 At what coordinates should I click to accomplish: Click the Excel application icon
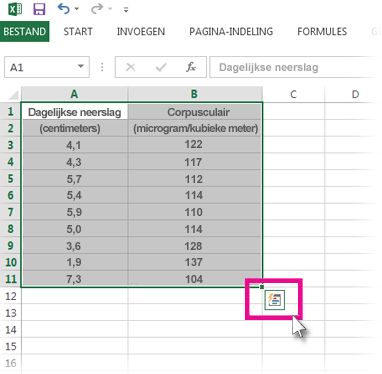pos(15,9)
